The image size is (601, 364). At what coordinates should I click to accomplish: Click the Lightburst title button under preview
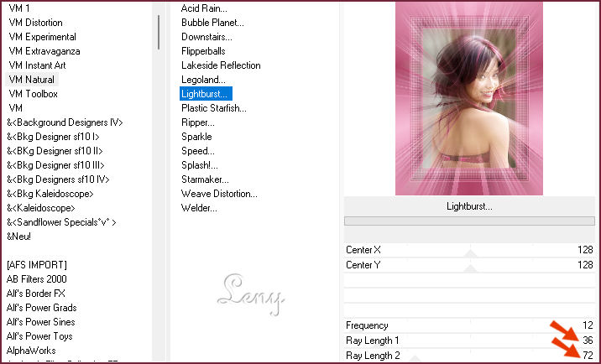pyautogui.click(x=469, y=206)
